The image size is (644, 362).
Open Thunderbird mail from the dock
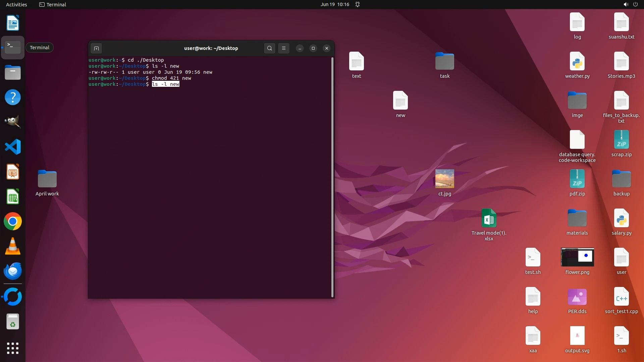click(13, 271)
